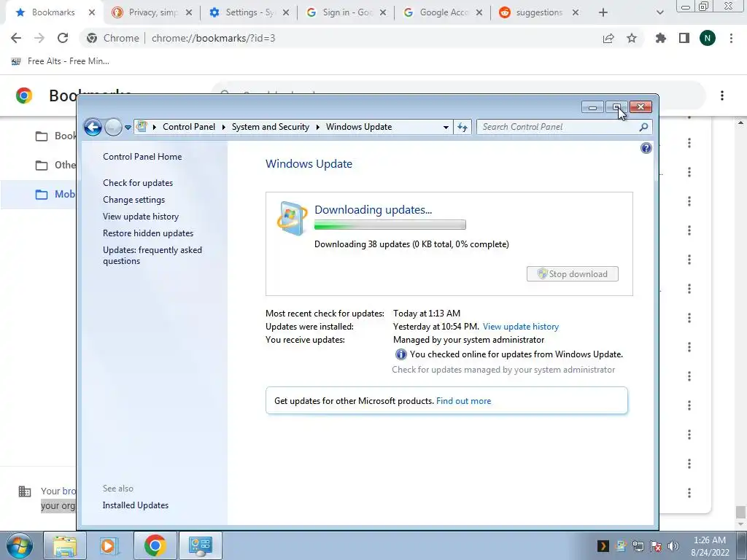Click Chrome icon in taskbar

(x=155, y=545)
